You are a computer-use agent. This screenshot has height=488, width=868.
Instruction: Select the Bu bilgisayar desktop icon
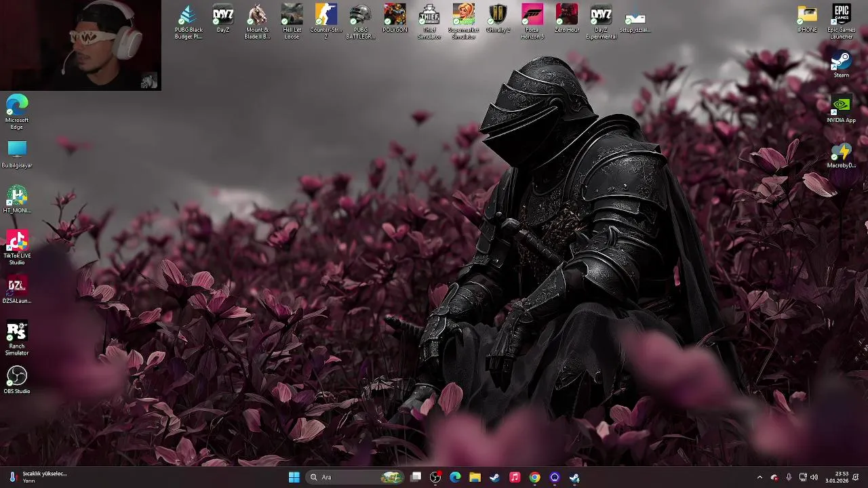point(17,155)
